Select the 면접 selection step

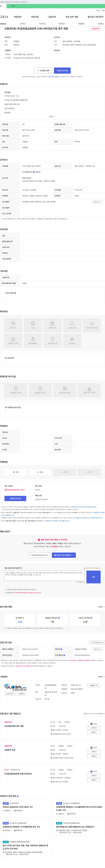[x=40, y=472]
